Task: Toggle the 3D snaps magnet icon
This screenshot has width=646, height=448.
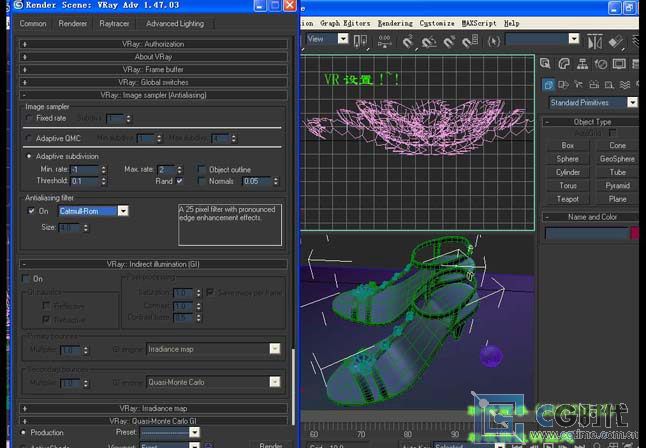Action: pos(407,42)
